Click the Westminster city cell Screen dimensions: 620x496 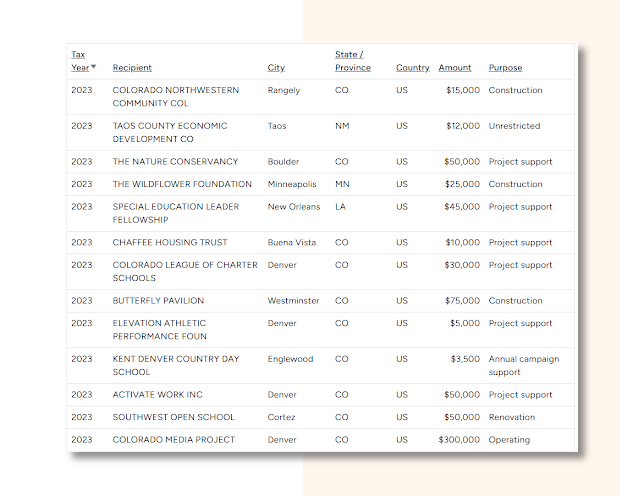click(x=293, y=301)
